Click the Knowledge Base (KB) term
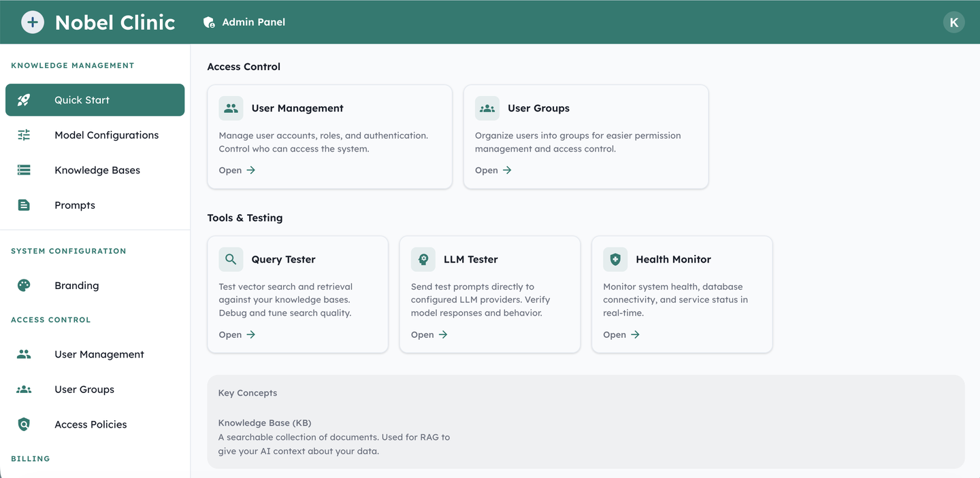 pyautogui.click(x=265, y=423)
